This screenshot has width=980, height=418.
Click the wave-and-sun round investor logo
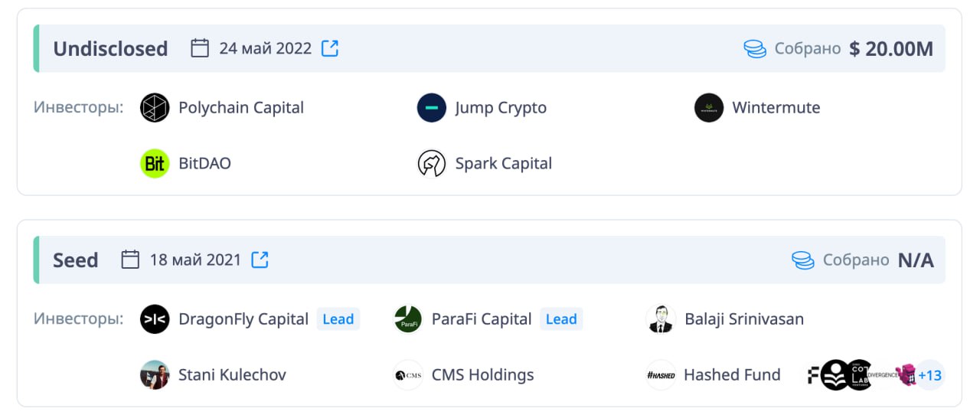click(835, 375)
